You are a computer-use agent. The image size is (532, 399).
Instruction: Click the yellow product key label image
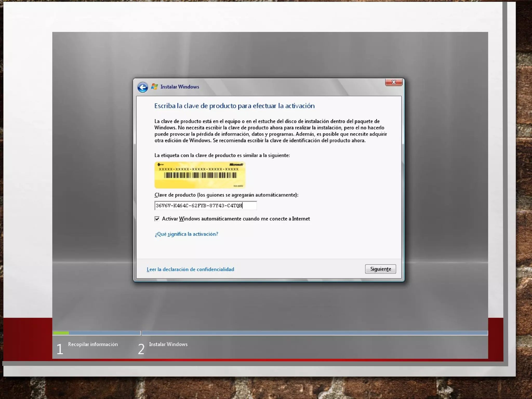[x=200, y=183]
